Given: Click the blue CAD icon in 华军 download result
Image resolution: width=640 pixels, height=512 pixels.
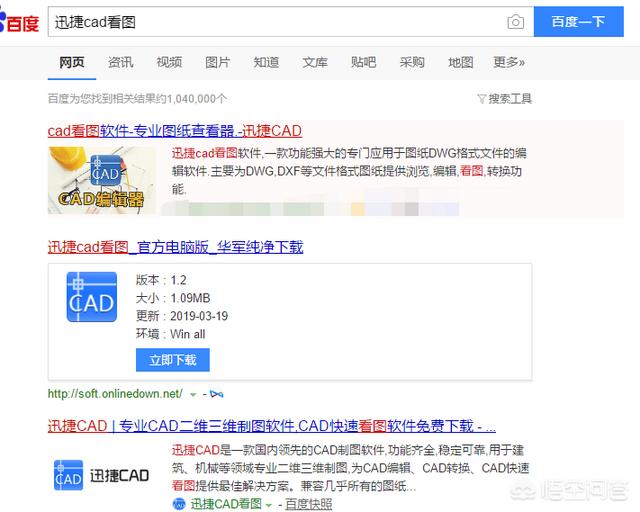Looking at the screenshot, I should (x=92, y=296).
